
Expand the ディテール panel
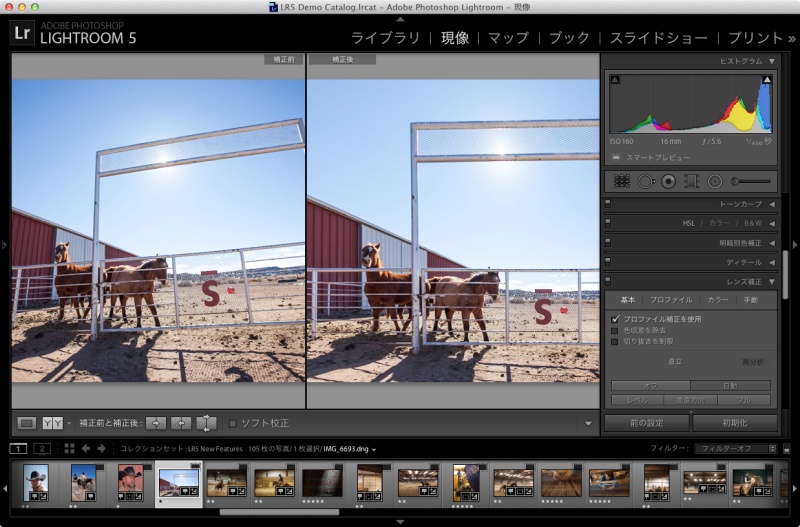point(772,262)
